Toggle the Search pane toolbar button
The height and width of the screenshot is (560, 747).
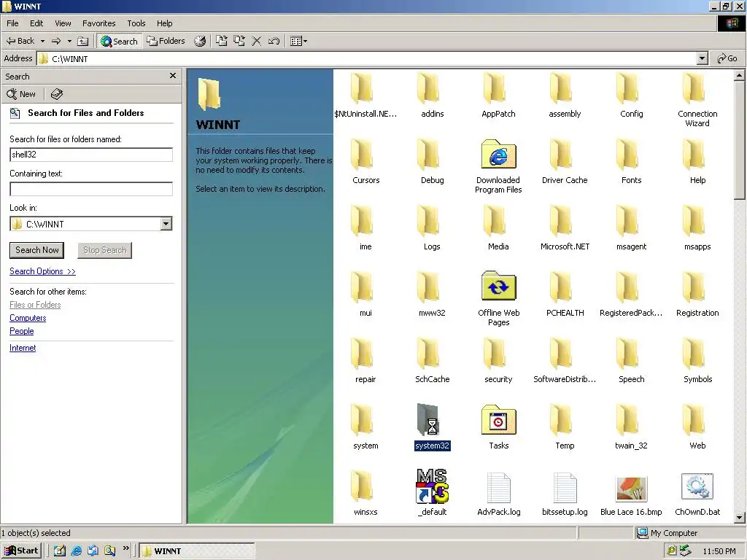(x=119, y=41)
